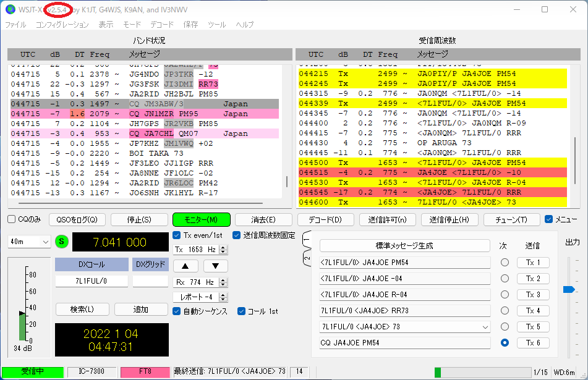Adjust the Tx 1653 Hz spinner arrows
The height and width of the screenshot is (380, 588).
[223, 250]
